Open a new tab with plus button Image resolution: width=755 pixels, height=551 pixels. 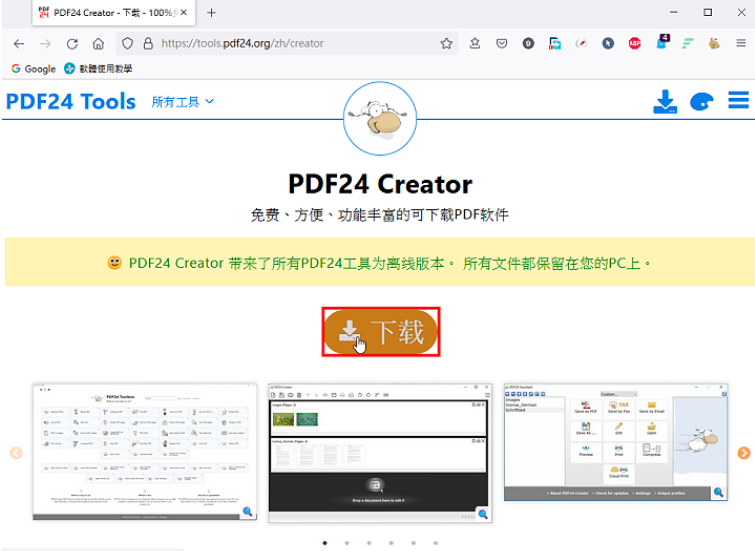point(211,13)
